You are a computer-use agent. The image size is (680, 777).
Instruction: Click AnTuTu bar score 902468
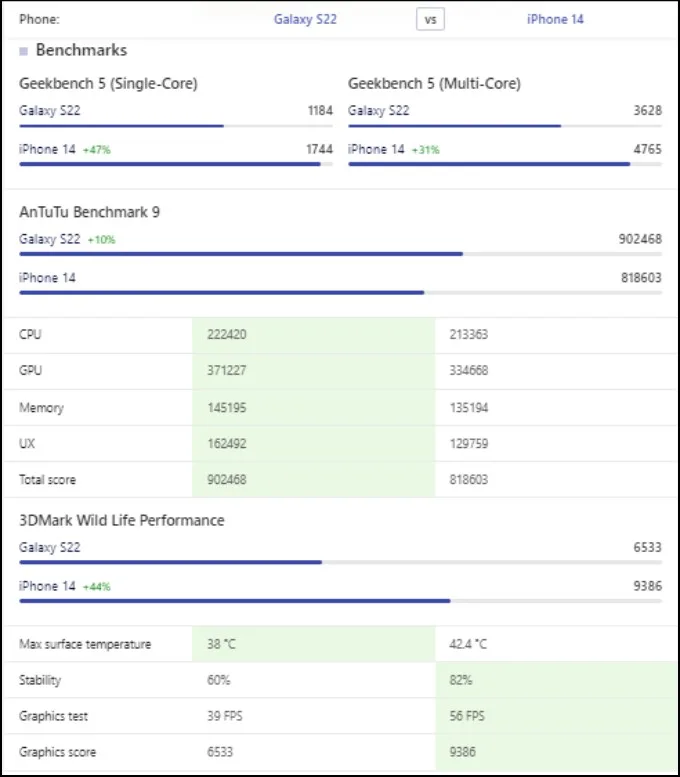[x=640, y=239]
